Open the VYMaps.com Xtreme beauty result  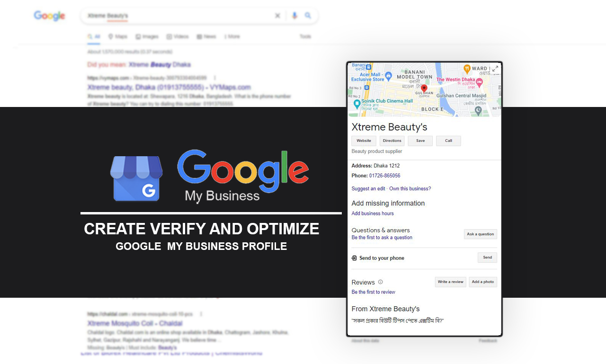click(x=169, y=87)
